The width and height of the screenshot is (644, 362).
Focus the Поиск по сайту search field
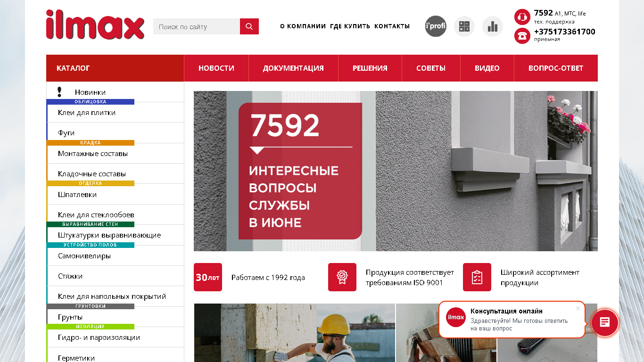click(x=197, y=26)
